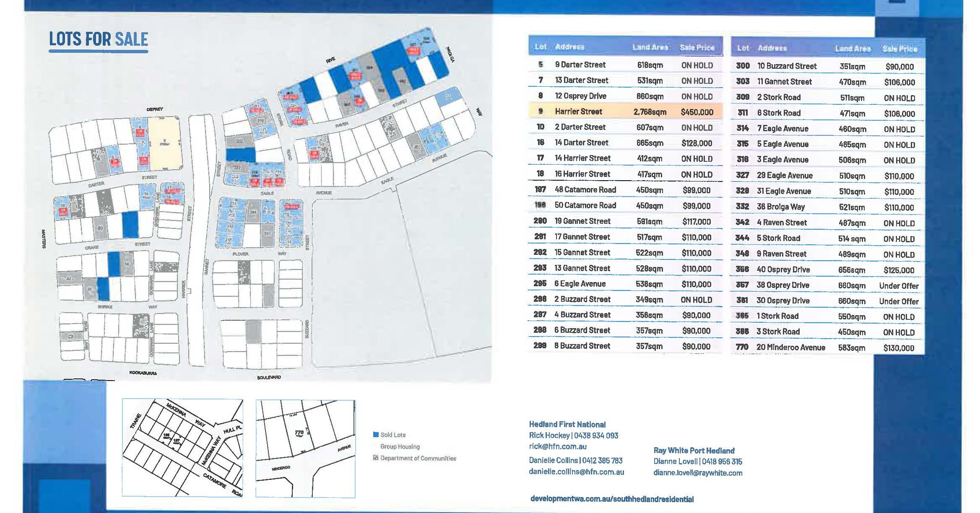Open the developmentwa.com.au/southhedlandresidential link

click(611, 499)
